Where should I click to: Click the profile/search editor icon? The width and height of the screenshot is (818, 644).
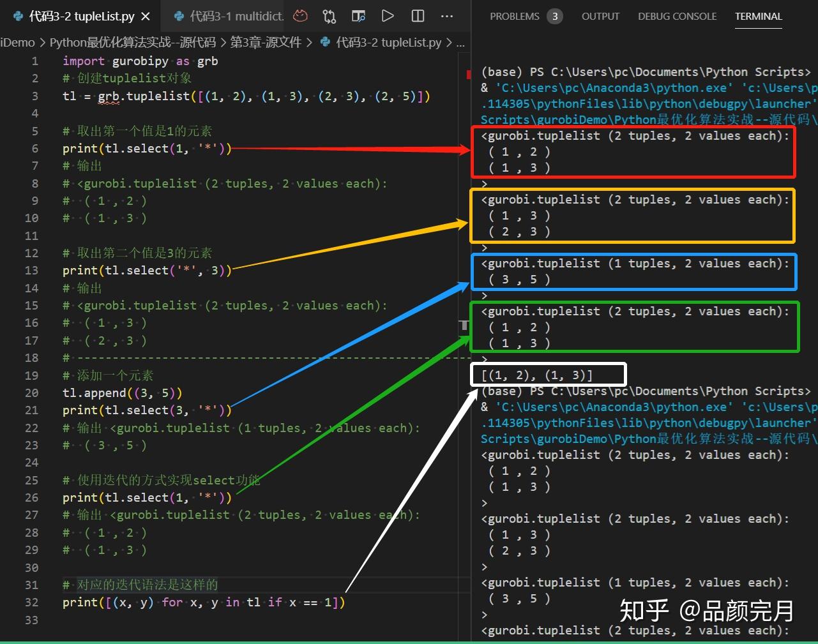pyautogui.click(x=359, y=16)
